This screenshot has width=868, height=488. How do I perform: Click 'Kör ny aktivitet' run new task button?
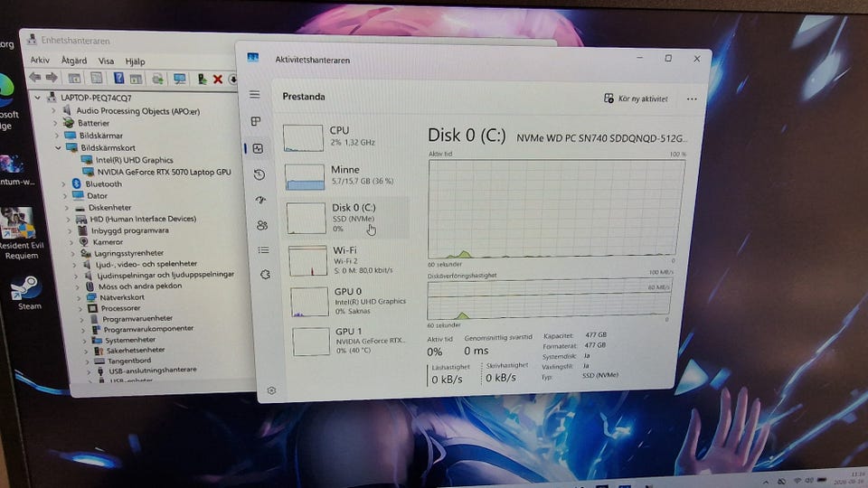(x=636, y=99)
